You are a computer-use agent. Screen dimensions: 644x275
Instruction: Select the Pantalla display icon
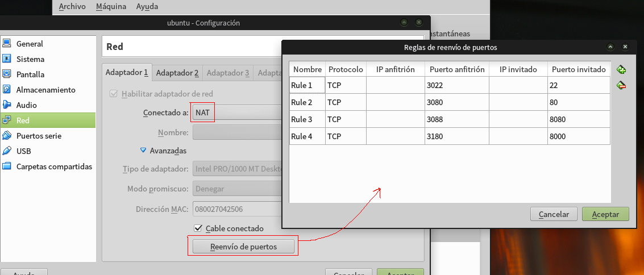(x=7, y=74)
